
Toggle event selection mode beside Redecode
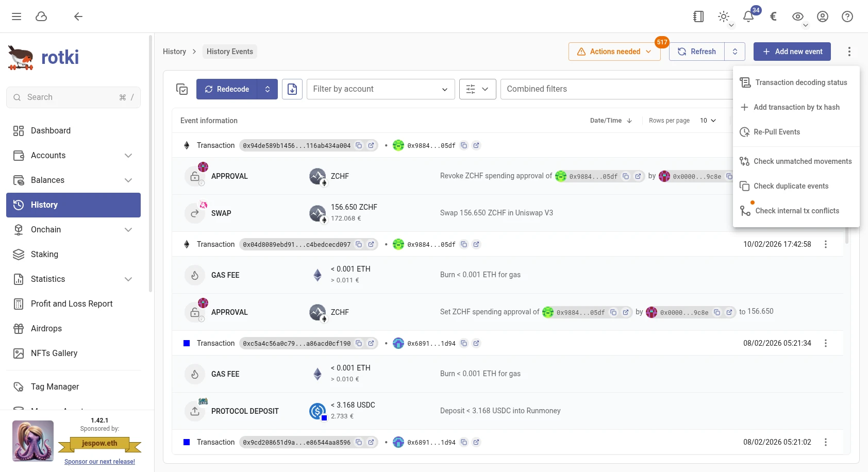[182, 89]
